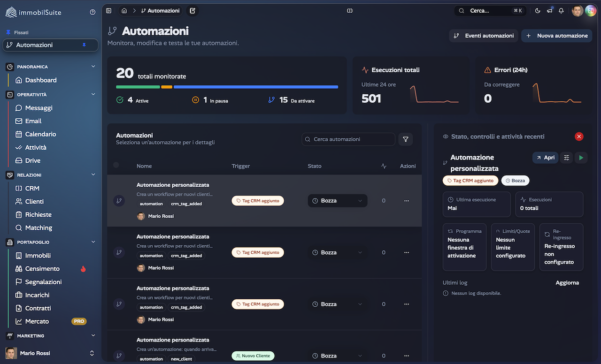Close the status panel with the red X
The width and height of the screenshot is (601, 364).
(579, 136)
